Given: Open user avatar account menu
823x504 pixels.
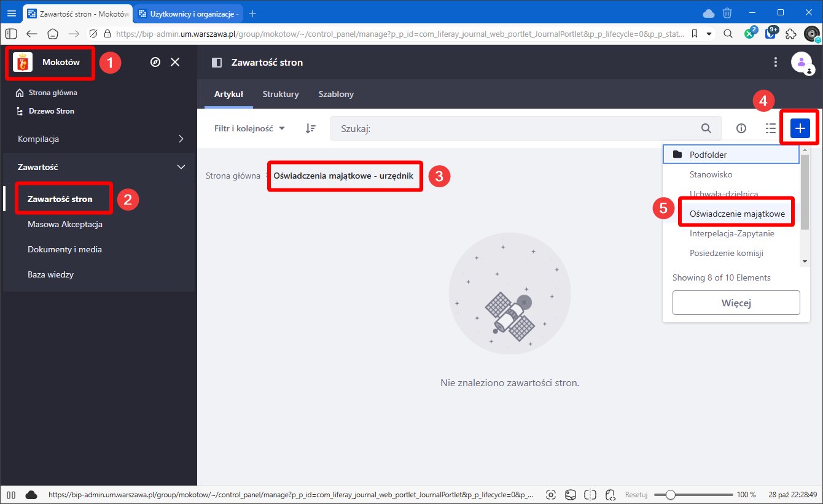Looking at the screenshot, I should 801,62.
